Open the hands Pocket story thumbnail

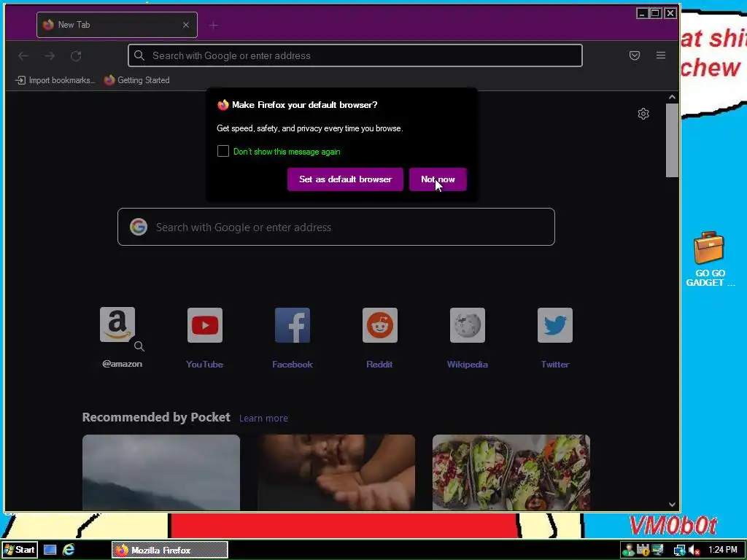click(x=336, y=472)
